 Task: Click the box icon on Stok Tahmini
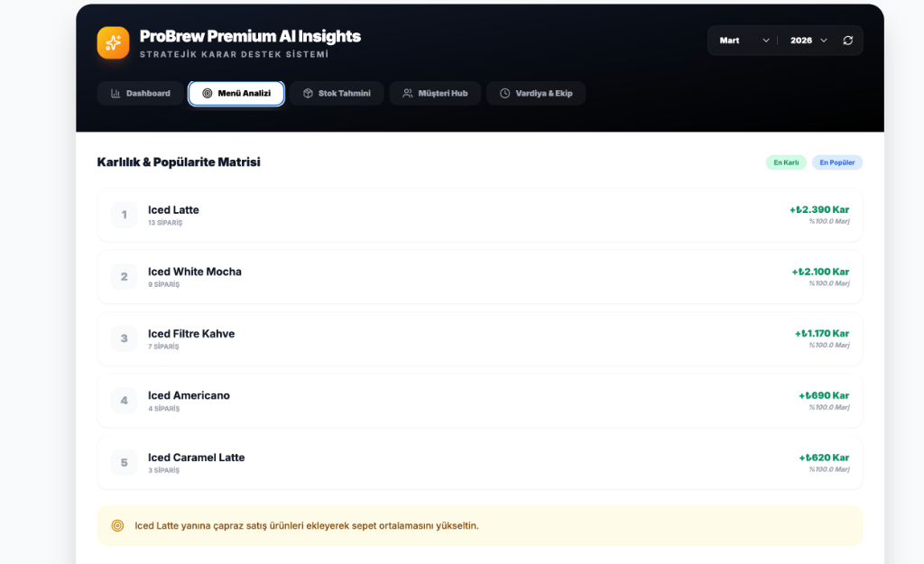[x=308, y=94]
